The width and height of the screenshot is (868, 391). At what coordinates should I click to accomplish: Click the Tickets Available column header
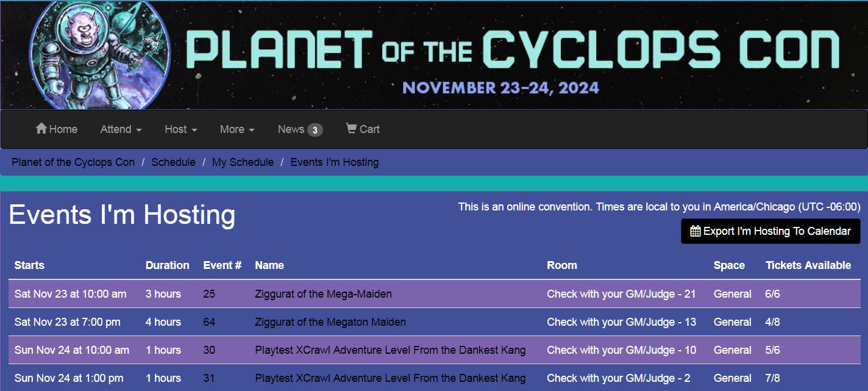click(x=808, y=265)
